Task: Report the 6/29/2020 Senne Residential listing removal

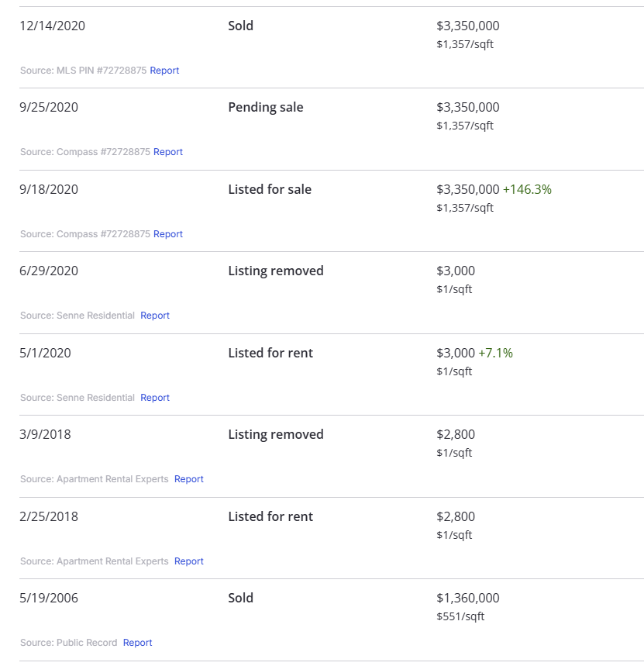Action: pos(155,316)
